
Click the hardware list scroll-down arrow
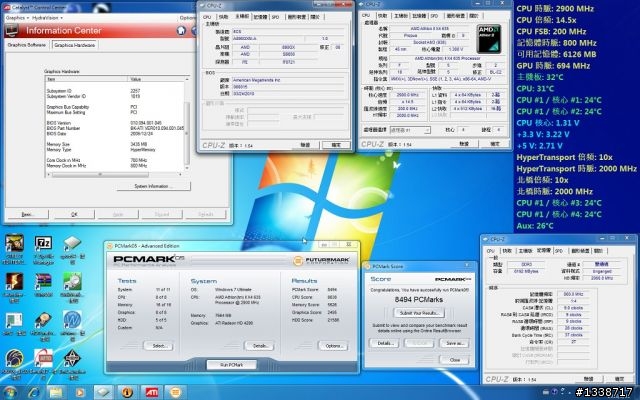(187, 168)
